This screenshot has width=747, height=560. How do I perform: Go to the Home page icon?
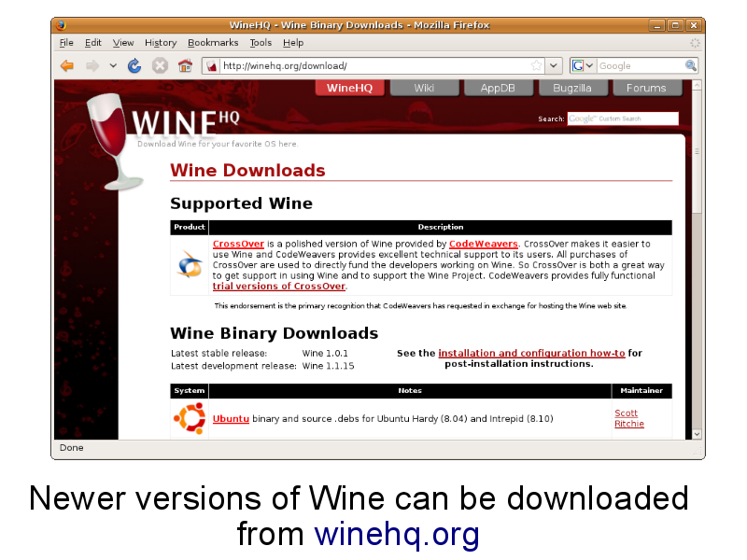(185, 65)
